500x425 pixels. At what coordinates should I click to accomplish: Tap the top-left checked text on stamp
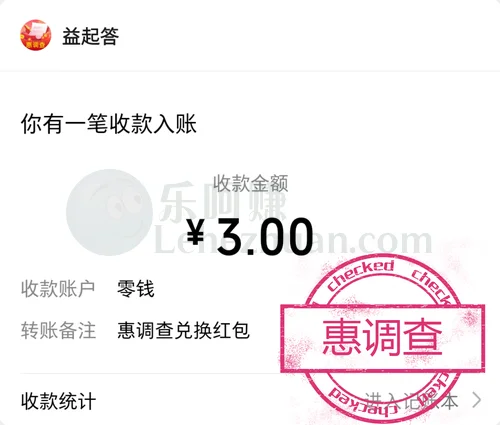[361, 275]
